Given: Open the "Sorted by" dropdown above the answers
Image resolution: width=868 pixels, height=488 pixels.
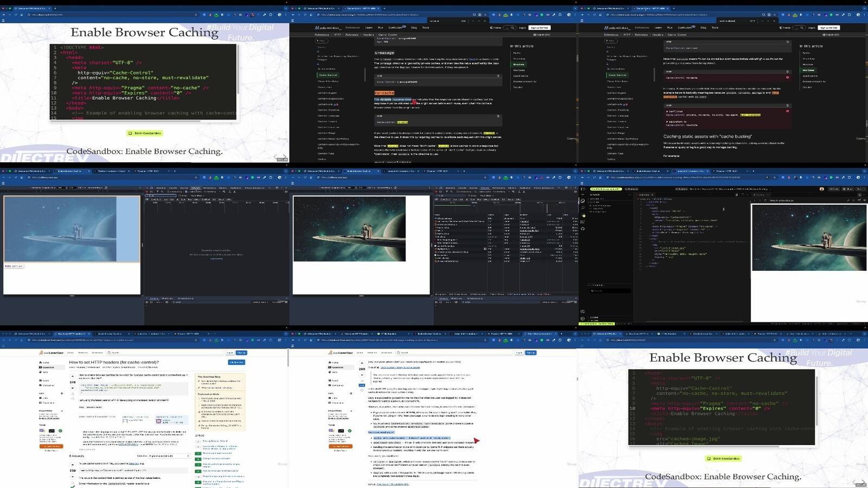Looking at the screenshot, I should pos(169,456).
